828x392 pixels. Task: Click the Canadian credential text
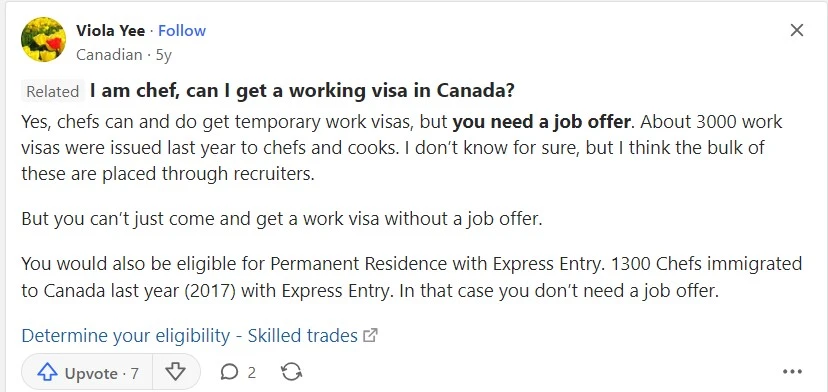(x=109, y=55)
